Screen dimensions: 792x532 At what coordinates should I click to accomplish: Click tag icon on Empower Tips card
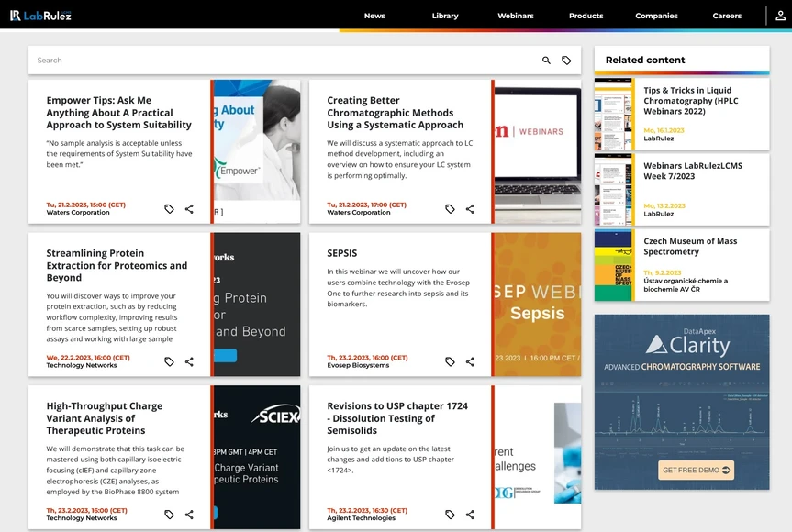click(x=169, y=209)
